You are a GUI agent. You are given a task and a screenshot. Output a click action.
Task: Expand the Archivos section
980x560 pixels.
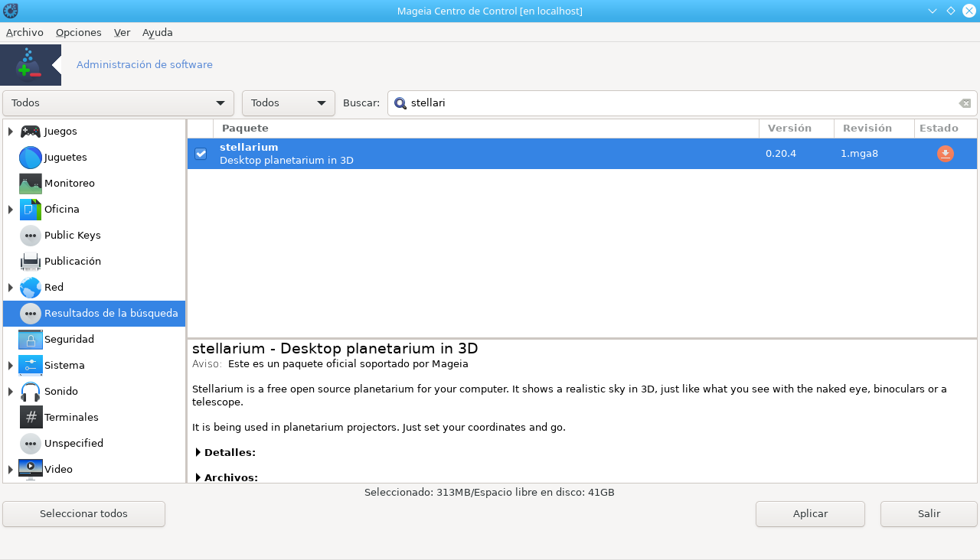pos(198,478)
